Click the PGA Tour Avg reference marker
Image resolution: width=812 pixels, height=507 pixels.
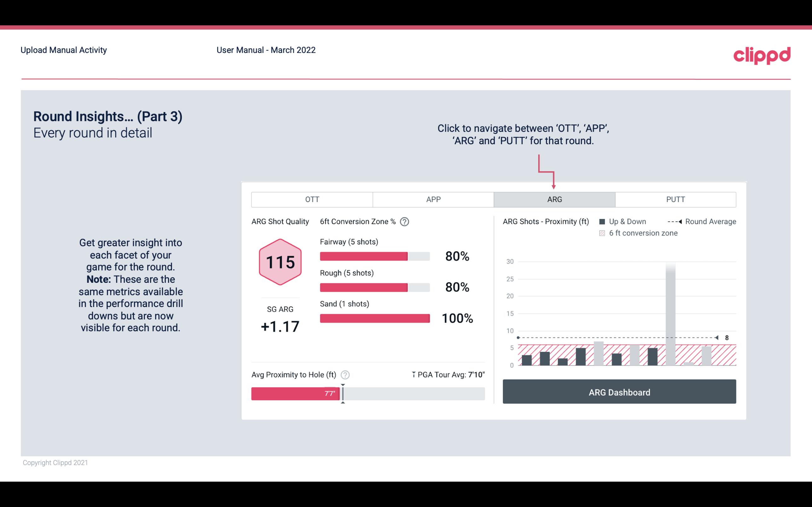(342, 392)
